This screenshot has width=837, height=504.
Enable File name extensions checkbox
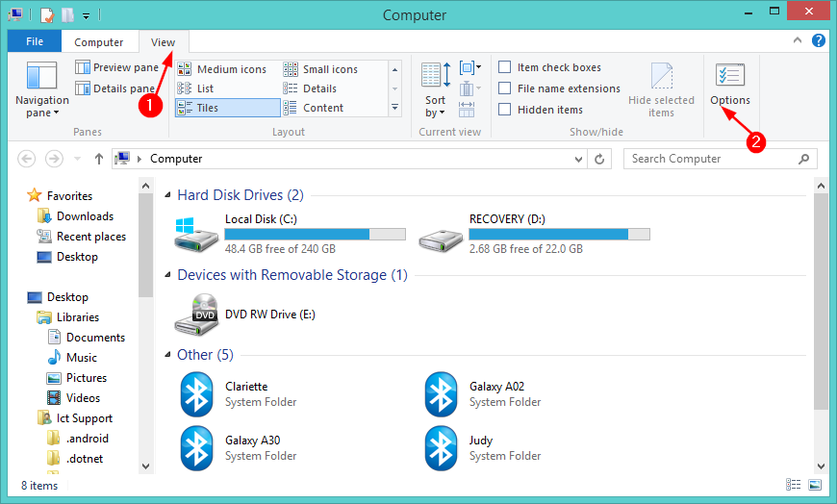[x=504, y=88]
